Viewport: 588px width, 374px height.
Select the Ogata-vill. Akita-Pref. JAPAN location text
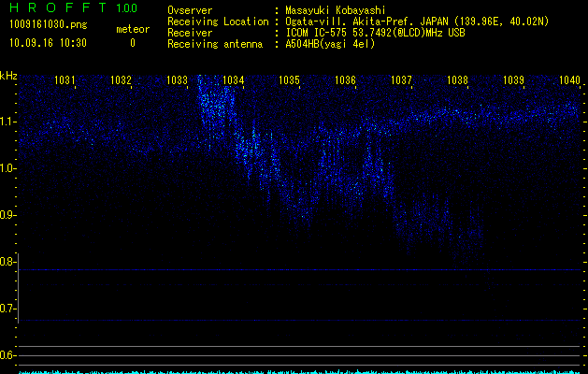click(x=417, y=22)
